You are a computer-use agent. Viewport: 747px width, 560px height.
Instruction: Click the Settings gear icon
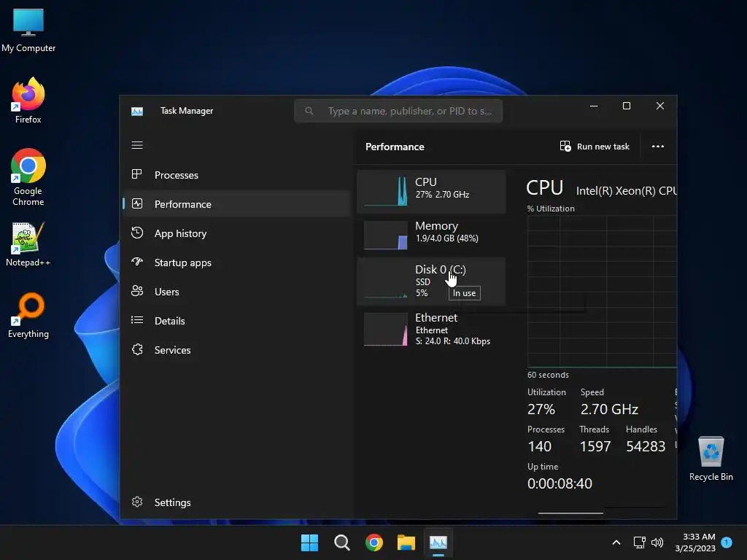136,502
